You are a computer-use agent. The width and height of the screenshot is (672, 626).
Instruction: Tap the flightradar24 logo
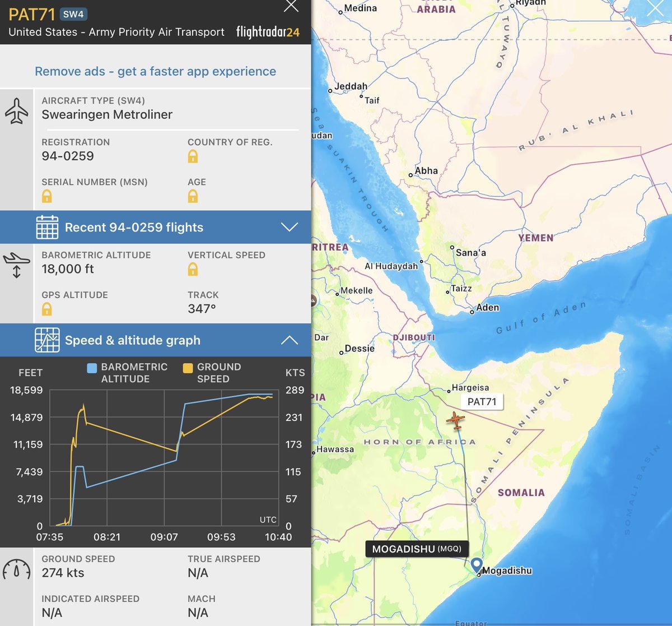tap(268, 32)
